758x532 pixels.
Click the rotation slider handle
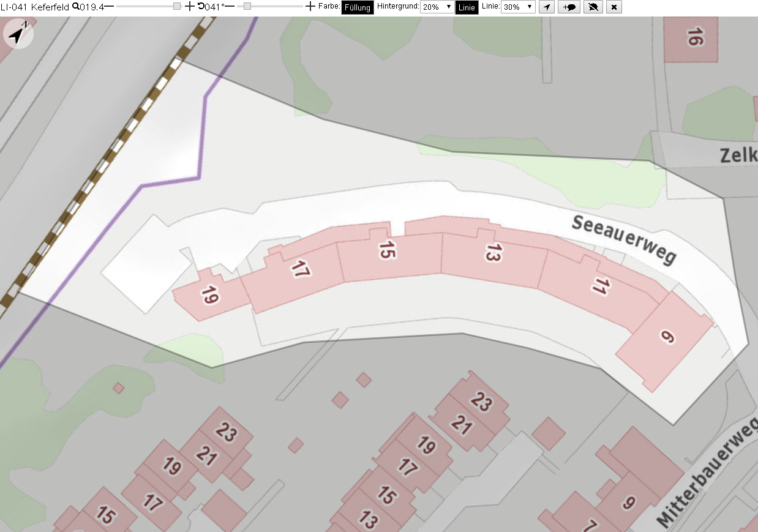[247, 6]
